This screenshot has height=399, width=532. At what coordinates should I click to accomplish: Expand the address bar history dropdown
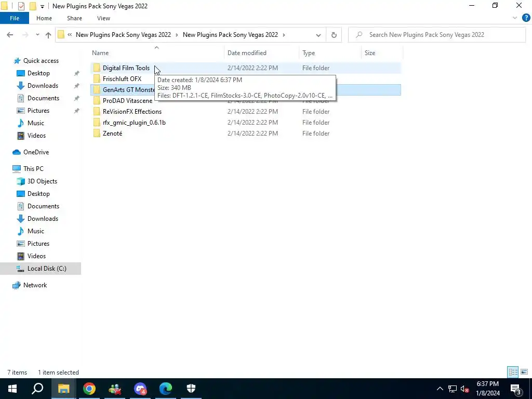click(x=318, y=35)
